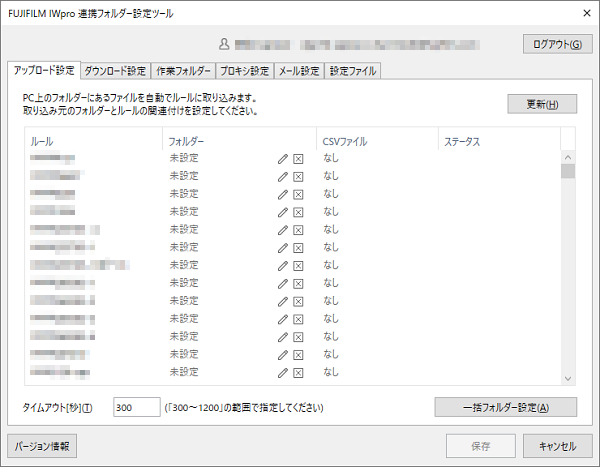Click なし in the first rule row
The height and width of the screenshot is (467, 600).
click(x=331, y=158)
